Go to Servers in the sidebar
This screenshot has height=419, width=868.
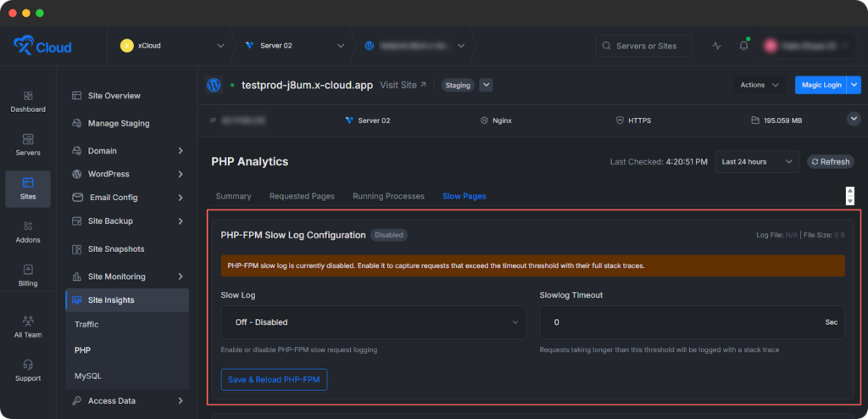(28, 144)
